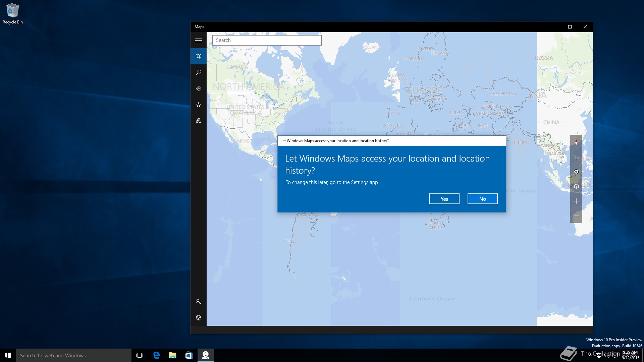Click the location prompt dialog title bar
The width and height of the screenshot is (644, 362).
pos(392,141)
